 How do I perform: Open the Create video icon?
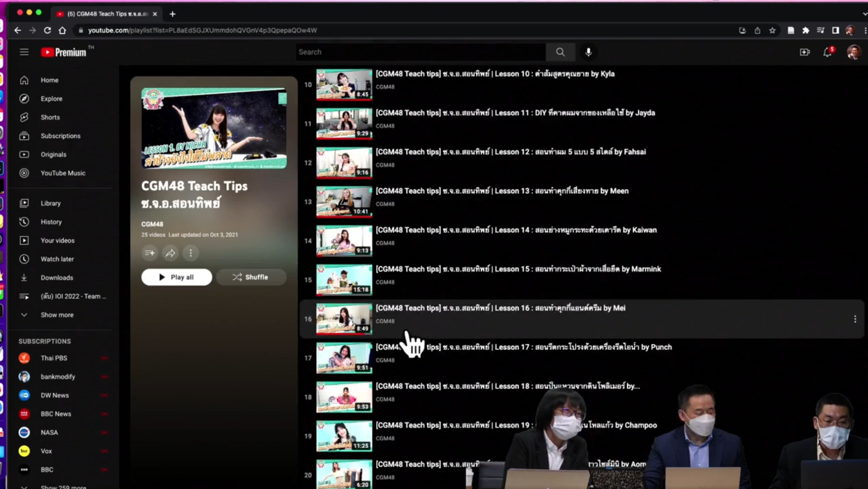(x=805, y=52)
